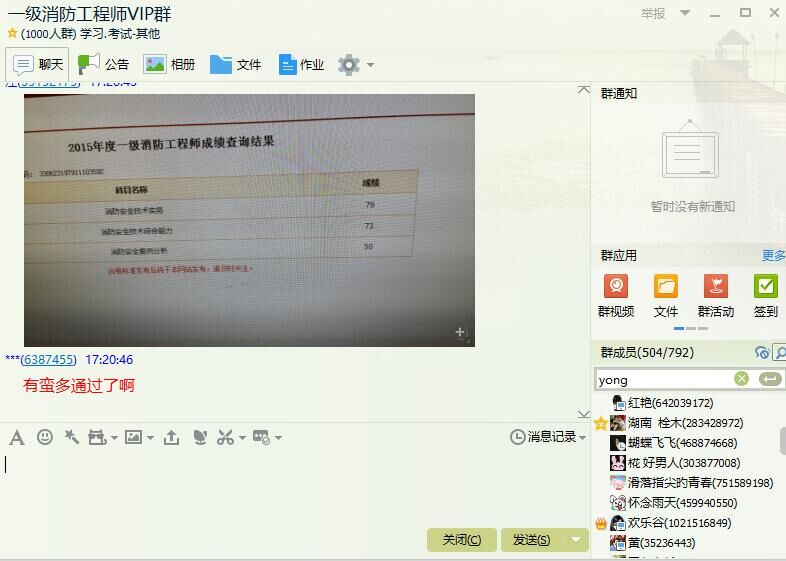
Task: Click the member list scrollbar handle
Action: (x=783, y=441)
